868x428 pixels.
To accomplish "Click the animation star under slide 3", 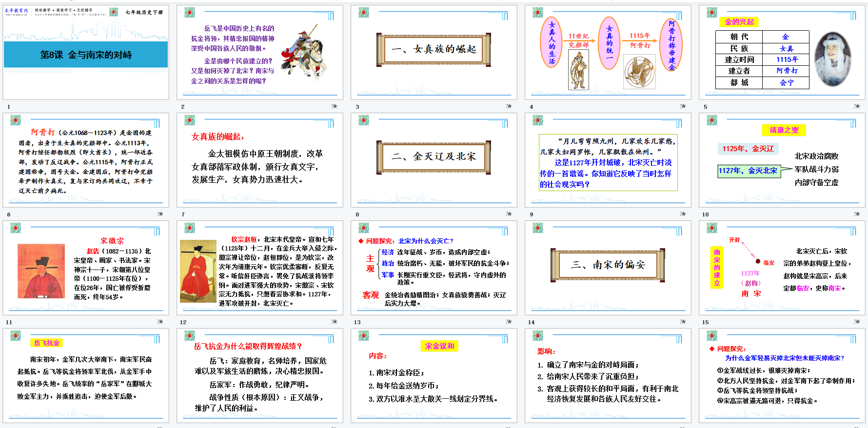I will [x=509, y=106].
